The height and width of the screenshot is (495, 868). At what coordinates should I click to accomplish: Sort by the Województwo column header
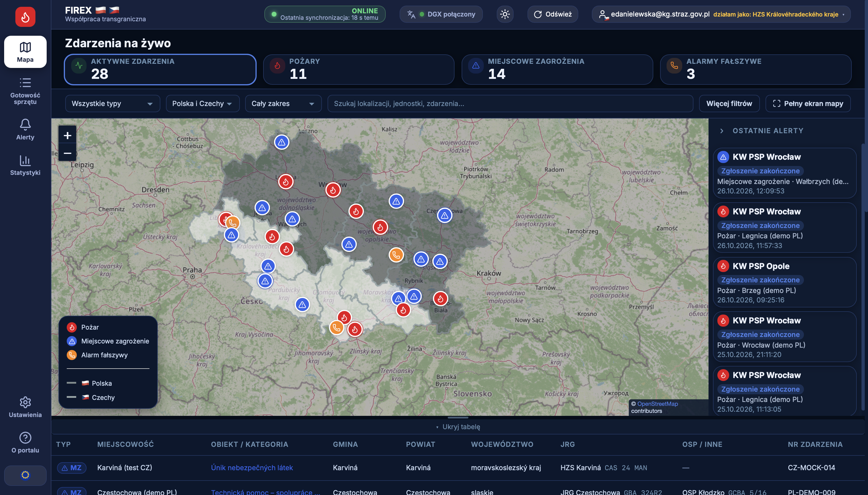pos(502,444)
